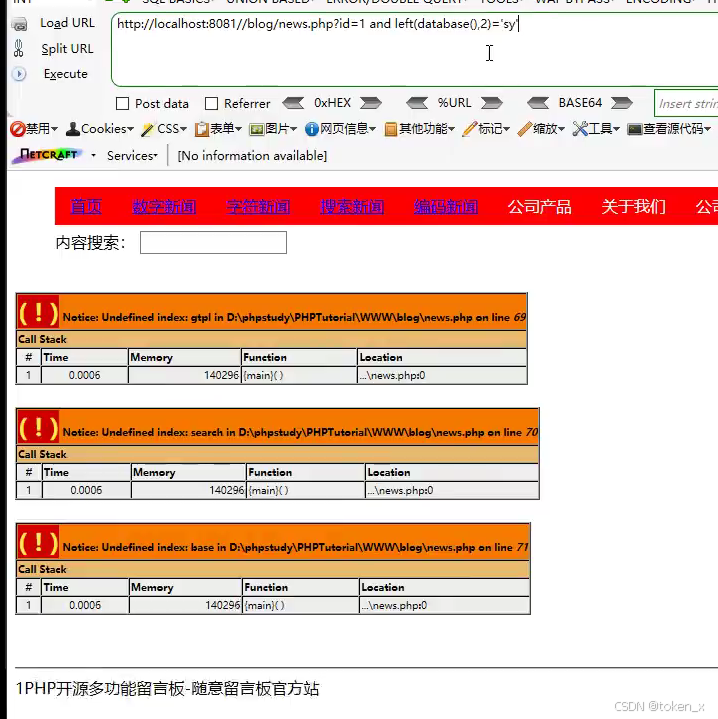Image resolution: width=718 pixels, height=719 pixels.
Task: Enable the Referrer checkbox
Action: click(x=211, y=104)
